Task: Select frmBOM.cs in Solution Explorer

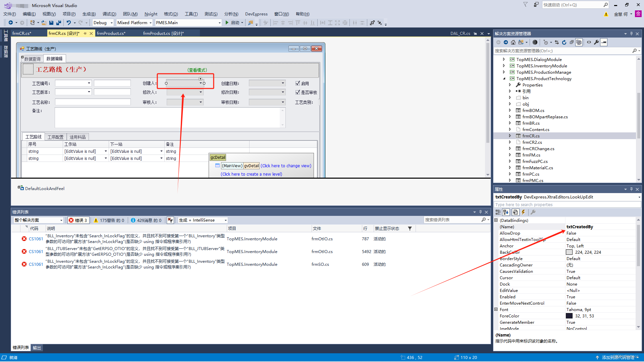Action: (533, 110)
